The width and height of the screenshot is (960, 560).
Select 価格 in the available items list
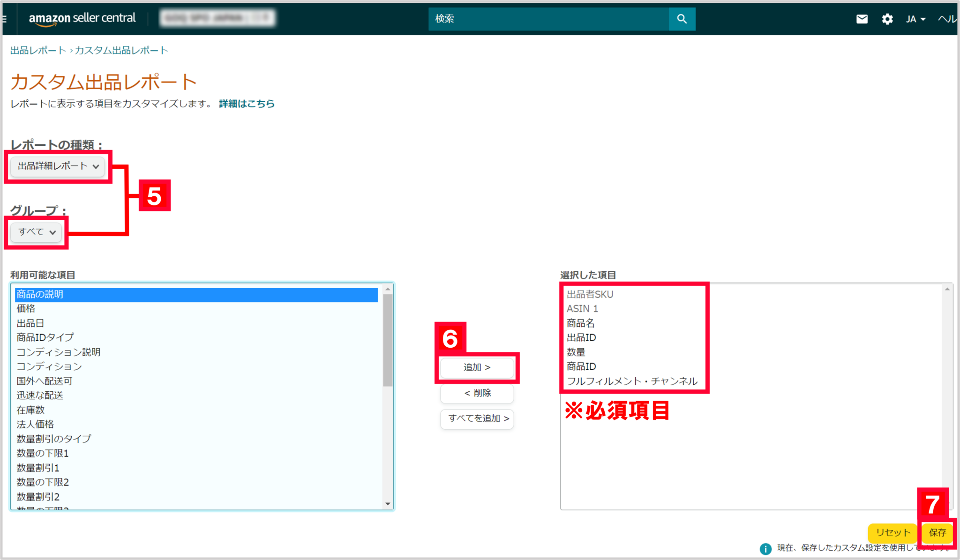coord(26,308)
